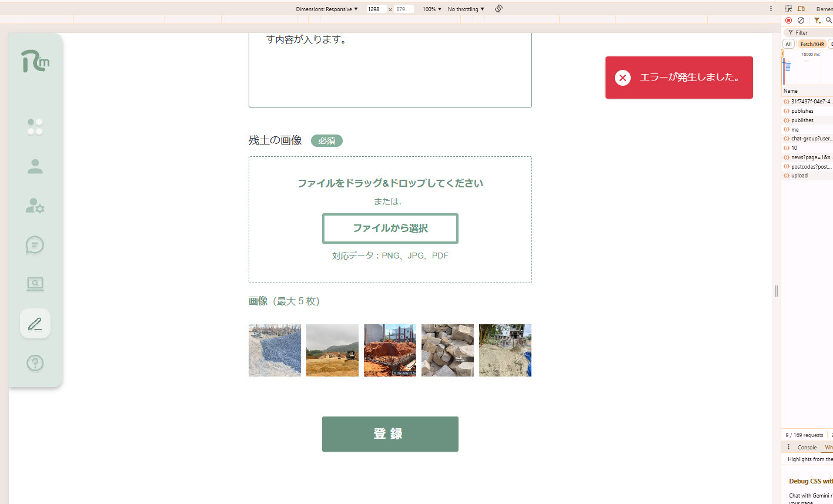Image resolution: width=833 pixels, height=504 pixels.
Task: Toggle the network filter funnel icon
Action: [817, 21]
